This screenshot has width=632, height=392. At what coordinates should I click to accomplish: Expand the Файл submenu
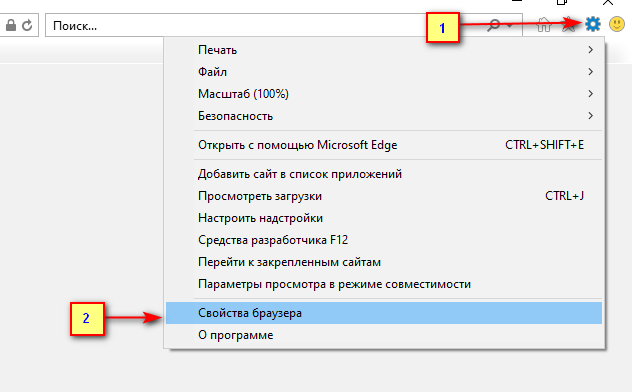point(383,72)
